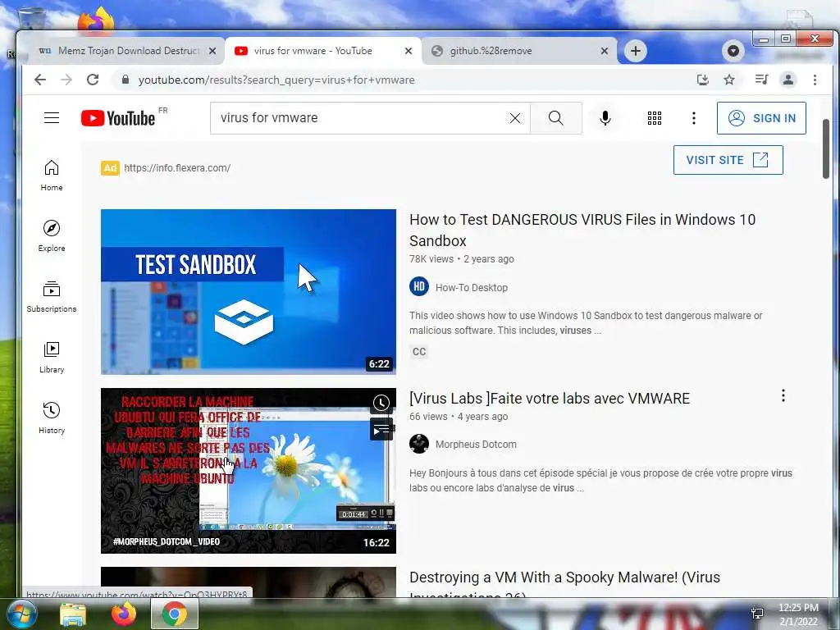Image resolution: width=840 pixels, height=630 pixels.
Task: Click the Chrome taskbar icon
Action: pyautogui.click(x=175, y=614)
